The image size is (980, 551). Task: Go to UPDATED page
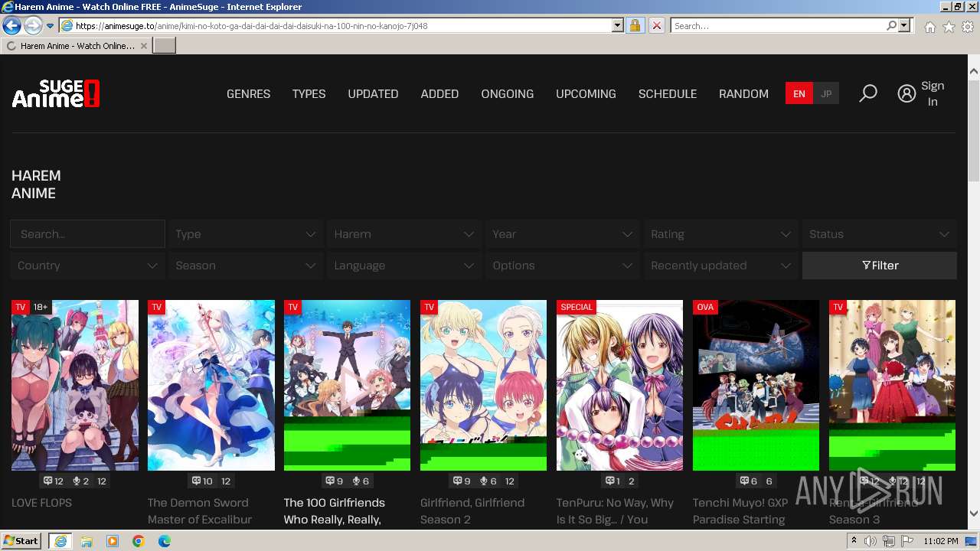pos(373,93)
